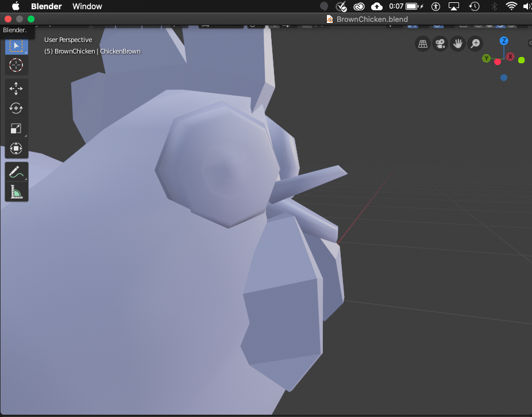532x417 pixels.
Task: Click the viewport zoom magnifier icon
Action: click(475, 44)
